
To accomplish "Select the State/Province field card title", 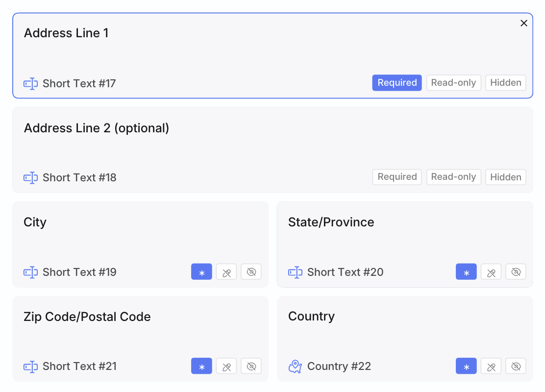I will click(x=331, y=222).
